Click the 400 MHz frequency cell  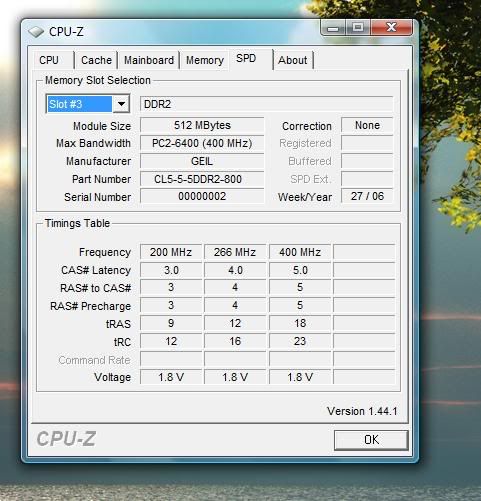pos(300,252)
